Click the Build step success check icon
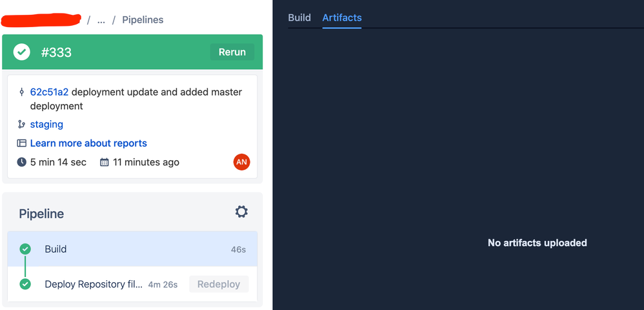Viewport: 644px width, 310px height. point(25,249)
